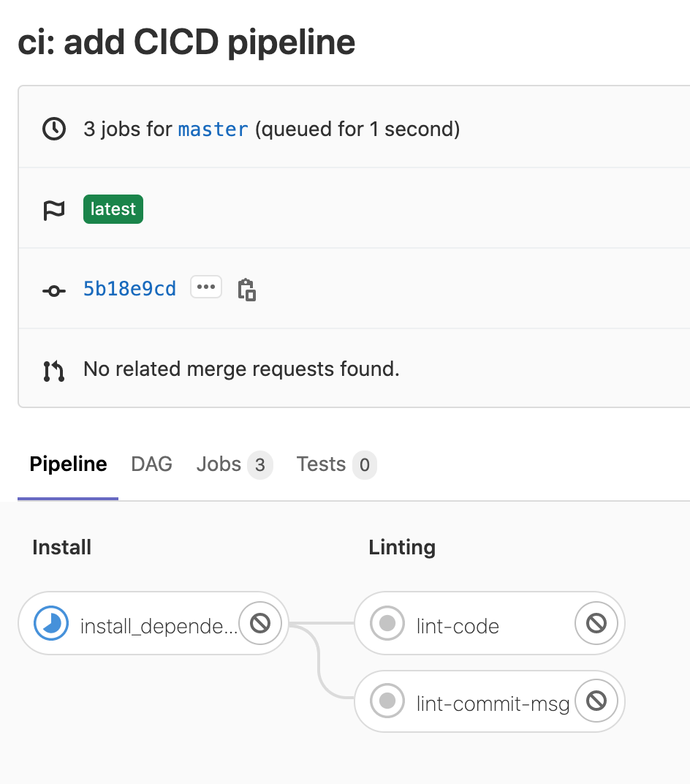Click the commit icon beside the SHA
690x784 pixels.
click(54, 290)
